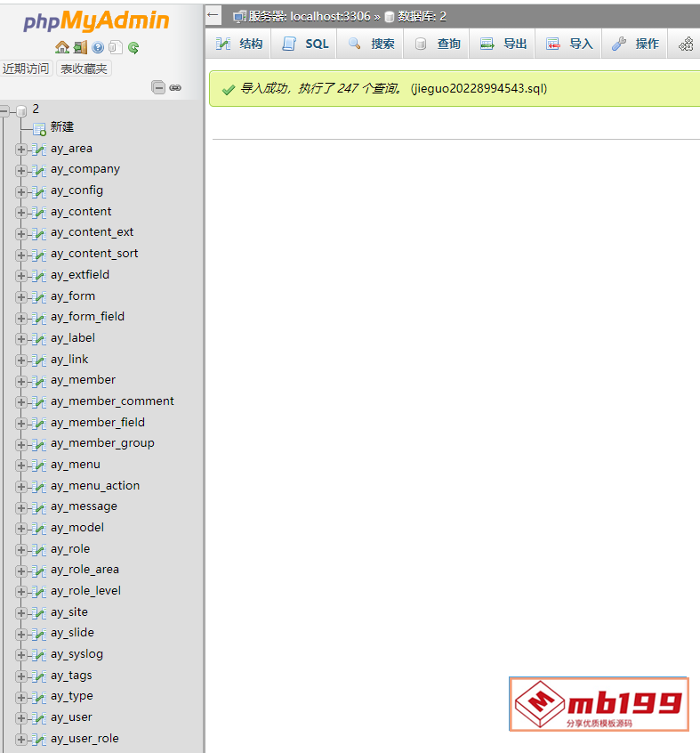The height and width of the screenshot is (753, 700).
Task: Expand the ay_member table node
Action: tap(20, 381)
